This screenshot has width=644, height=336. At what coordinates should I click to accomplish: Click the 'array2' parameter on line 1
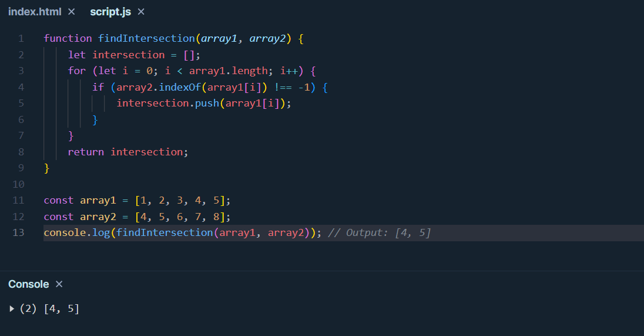click(x=267, y=39)
